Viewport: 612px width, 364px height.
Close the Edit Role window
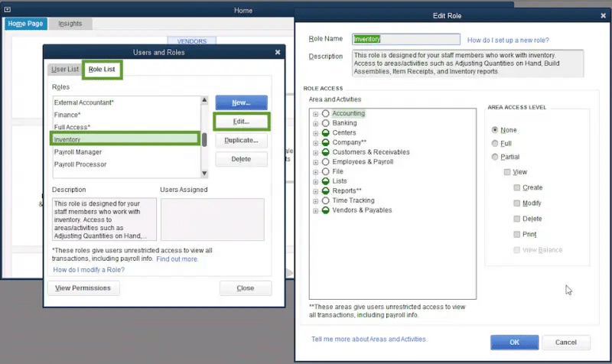coord(603,15)
